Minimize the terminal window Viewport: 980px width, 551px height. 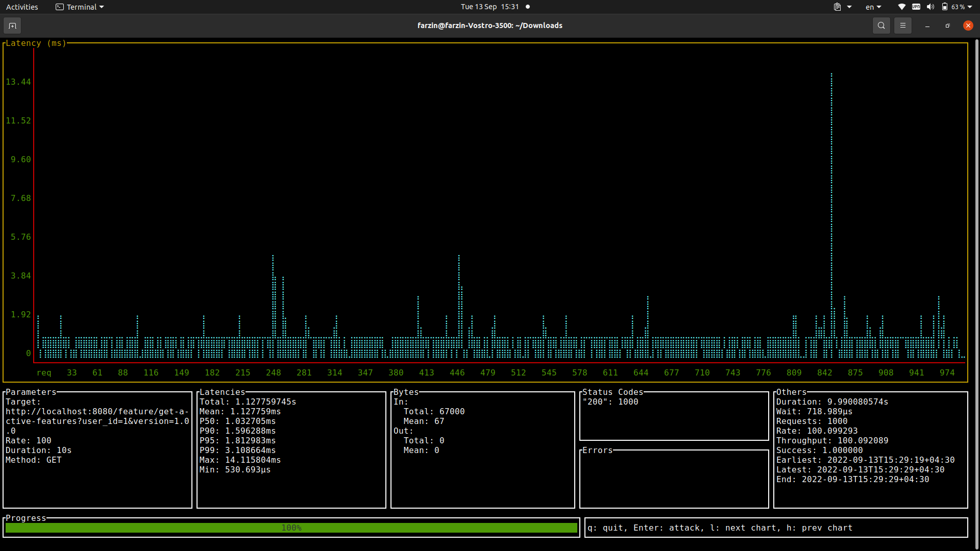point(927,26)
